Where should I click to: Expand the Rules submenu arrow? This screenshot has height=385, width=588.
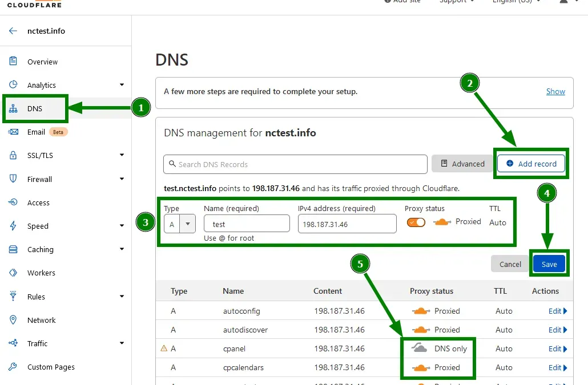[122, 296]
